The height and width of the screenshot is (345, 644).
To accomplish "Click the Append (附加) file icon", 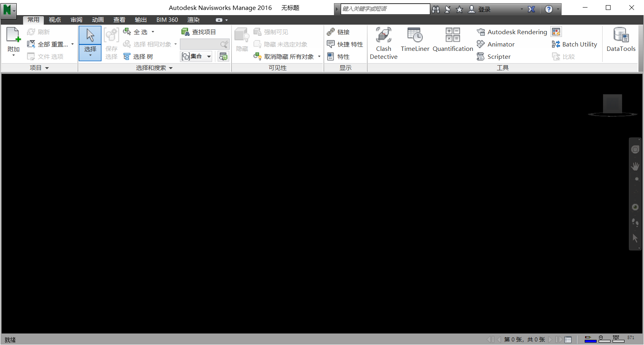I will point(13,35).
